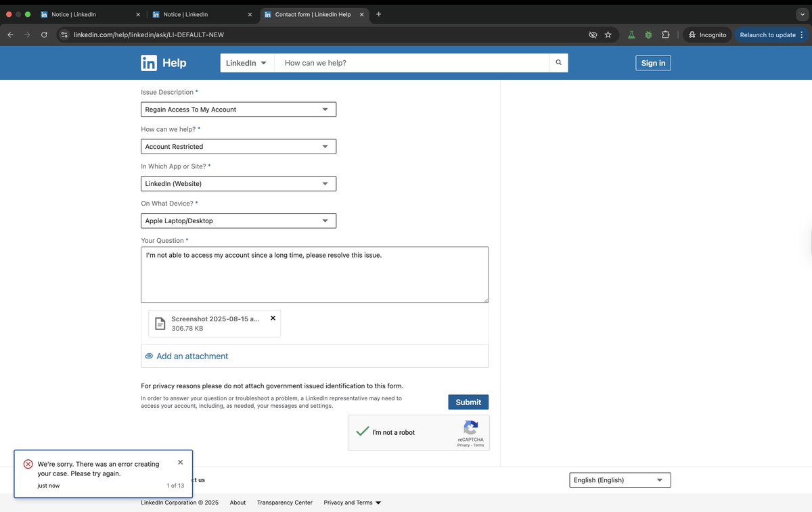The width and height of the screenshot is (812, 512).
Task: Click the 306.78 KB file size text
Action: click(x=187, y=329)
